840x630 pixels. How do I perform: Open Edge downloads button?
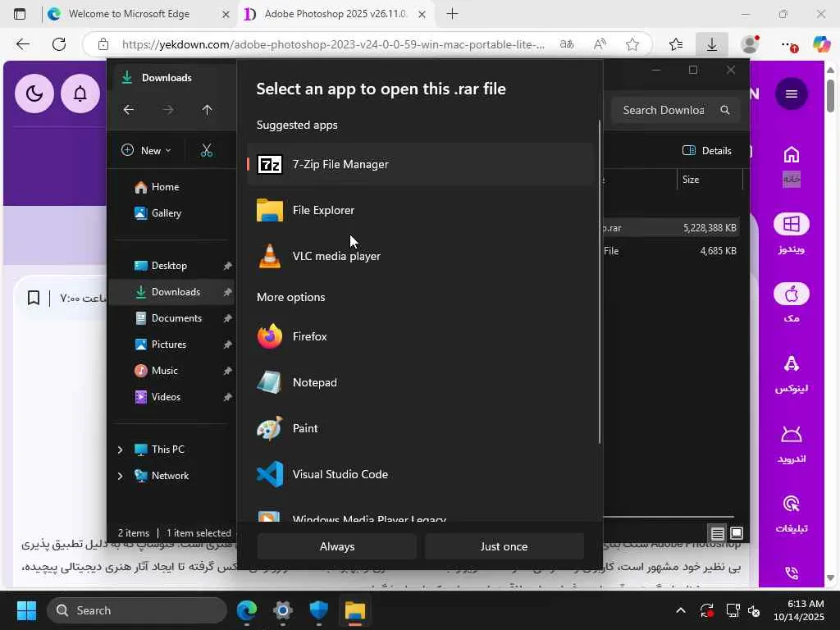click(711, 44)
